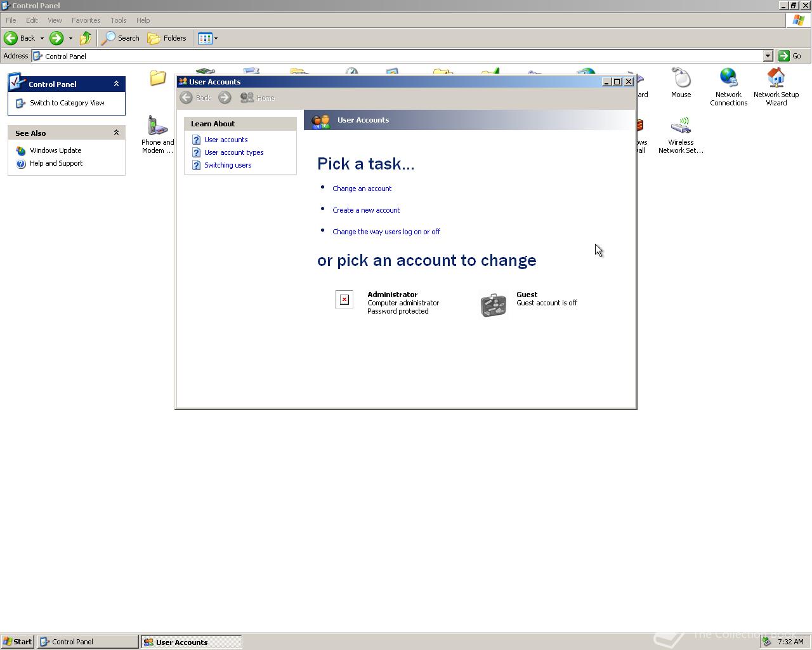Click the taskbar clock showing 7:32 AM
The height and width of the screenshot is (650, 812).
(790, 642)
